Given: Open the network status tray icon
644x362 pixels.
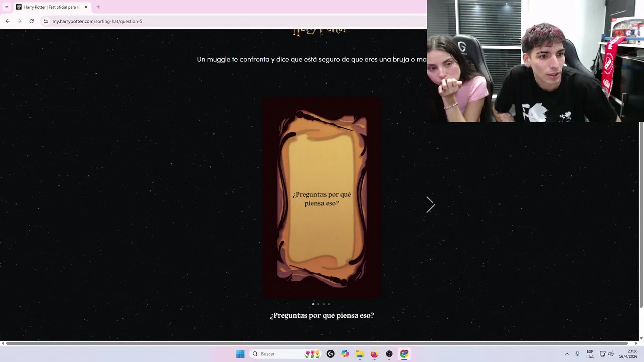Looking at the screenshot, I should (x=602, y=354).
